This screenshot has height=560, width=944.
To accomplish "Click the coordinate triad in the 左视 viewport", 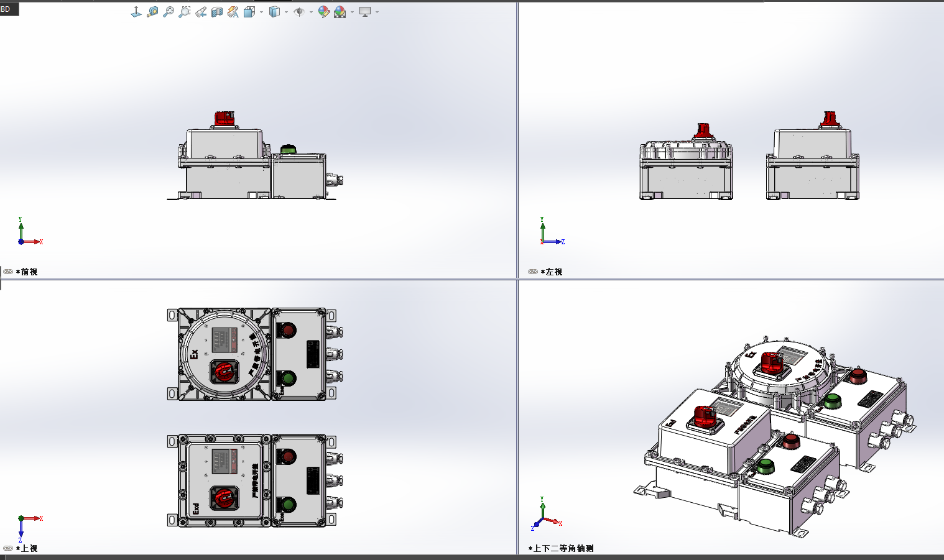I will point(552,231).
